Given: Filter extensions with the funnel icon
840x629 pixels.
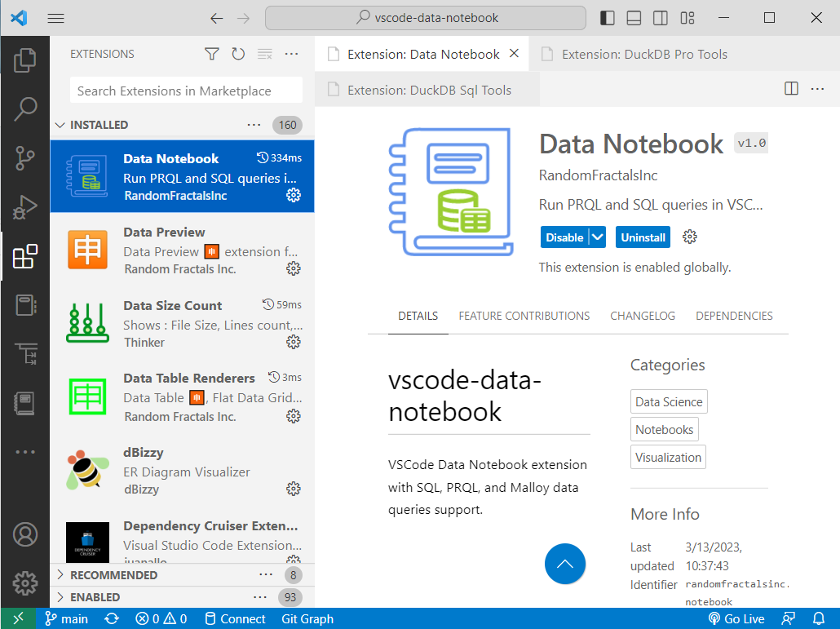Looking at the screenshot, I should click(211, 54).
